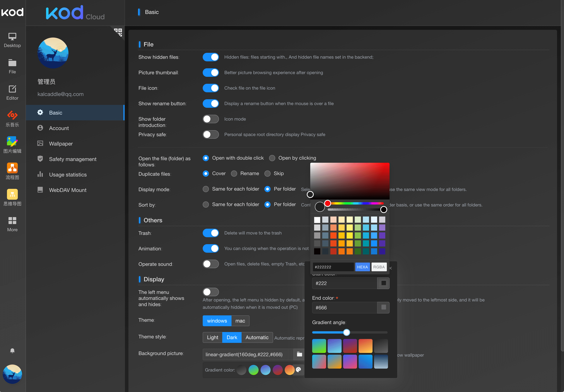Viewport: 564px width, 392px height.
Task: Disable the Show hidden files toggle
Action: (211, 57)
